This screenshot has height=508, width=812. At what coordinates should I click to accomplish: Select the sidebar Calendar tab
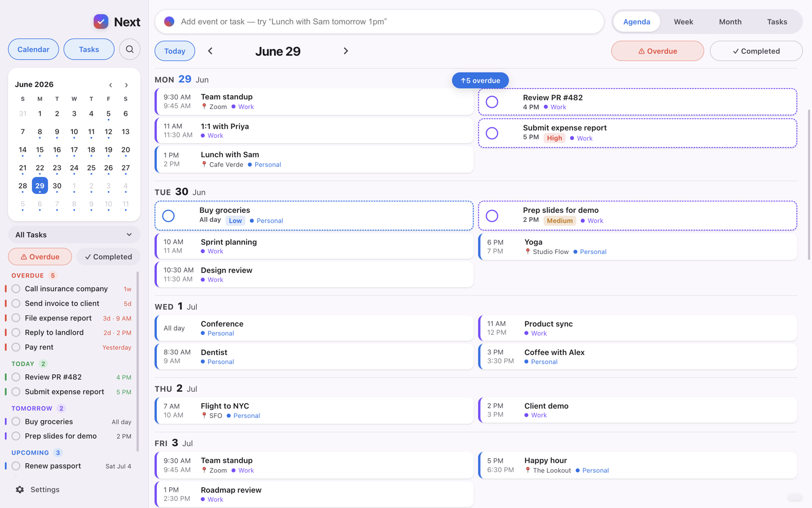pos(33,49)
